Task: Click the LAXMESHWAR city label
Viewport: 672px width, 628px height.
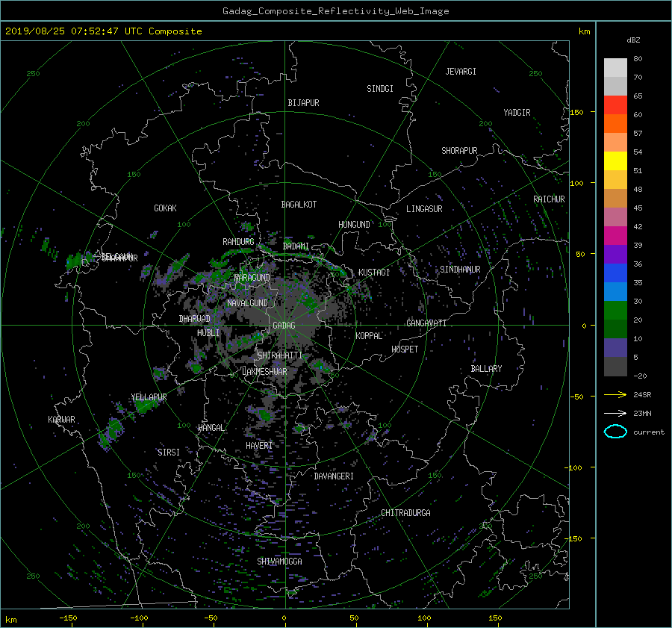Action: [x=264, y=372]
